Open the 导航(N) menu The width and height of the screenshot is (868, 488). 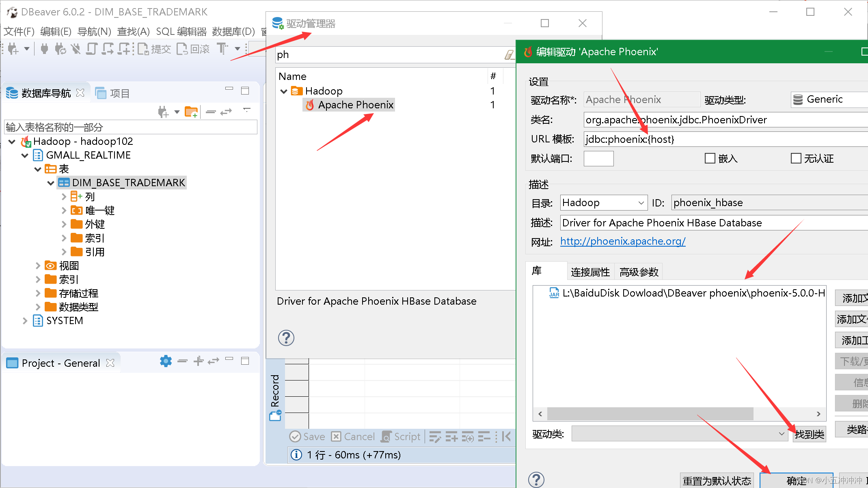tap(94, 31)
